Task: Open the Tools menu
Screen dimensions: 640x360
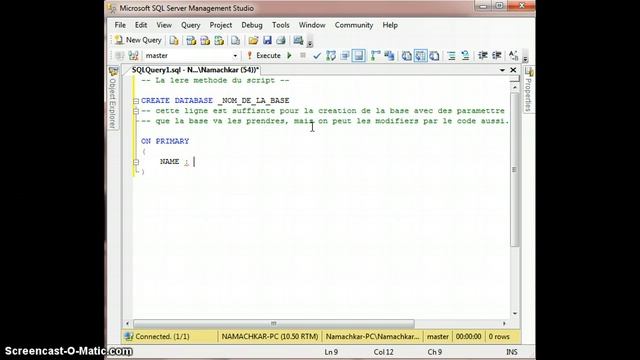Action: click(x=281, y=25)
